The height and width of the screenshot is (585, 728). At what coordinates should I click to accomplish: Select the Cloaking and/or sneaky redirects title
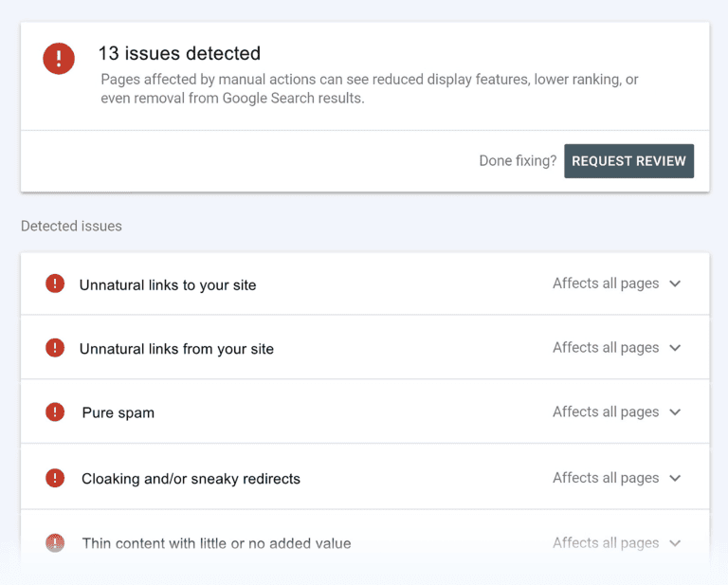click(x=191, y=479)
